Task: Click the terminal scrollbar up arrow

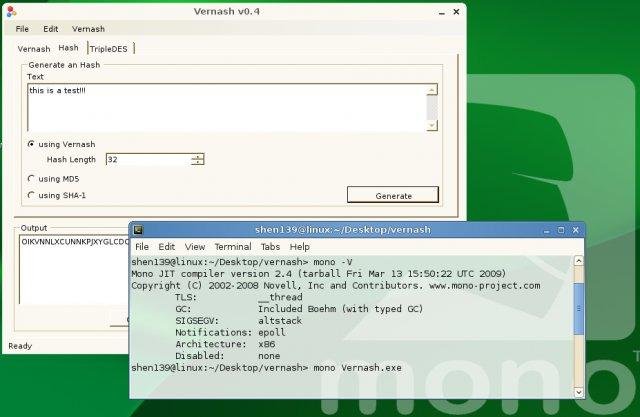Action: pyautogui.click(x=578, y=261)
